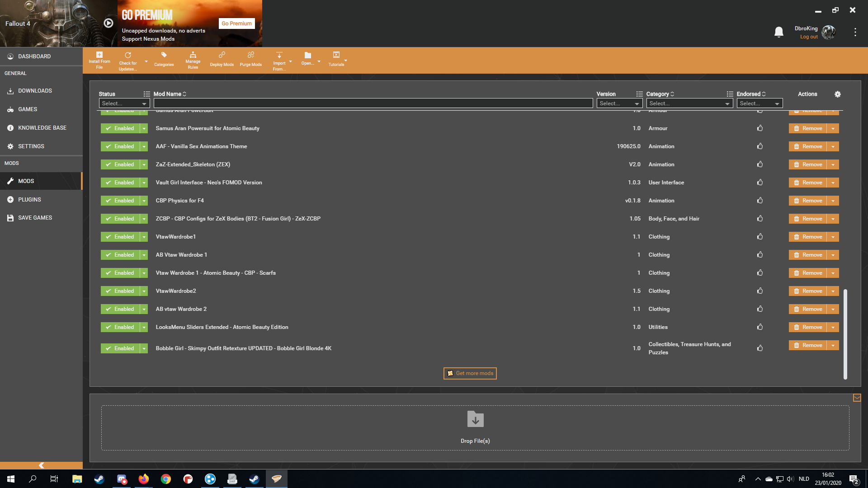Image resolution: width=868 pixels, height=488 pixels.
Task: Open table settings gear near Actions
Action: 837,94
